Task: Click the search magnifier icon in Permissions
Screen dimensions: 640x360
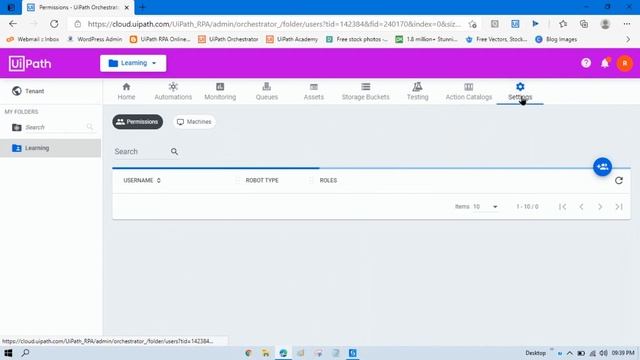Action: (174, 151)
